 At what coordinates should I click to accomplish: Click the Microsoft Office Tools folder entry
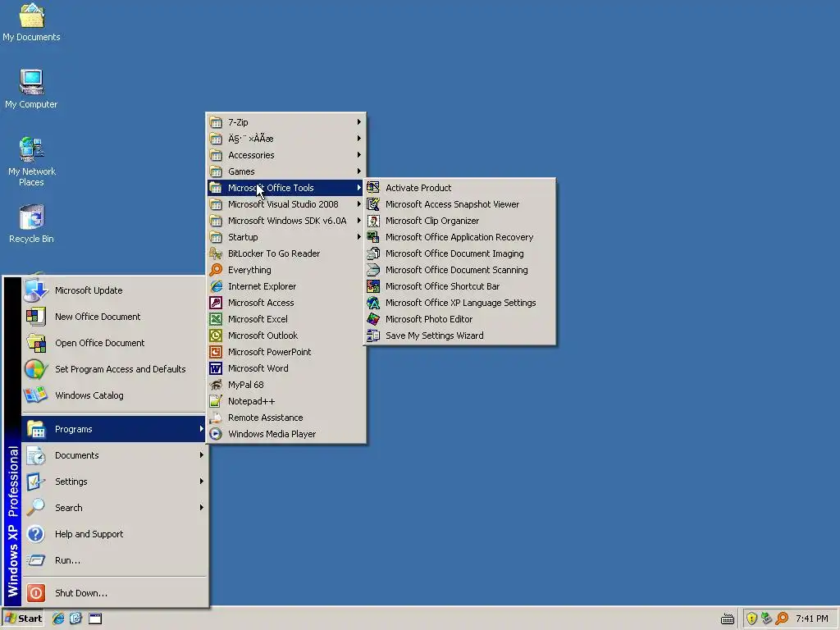286,188
